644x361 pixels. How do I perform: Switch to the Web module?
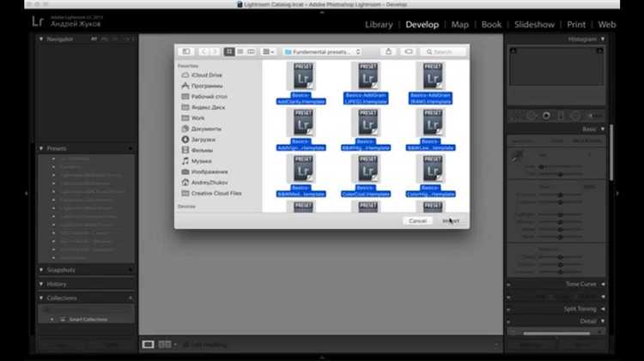tap(606, 25)
